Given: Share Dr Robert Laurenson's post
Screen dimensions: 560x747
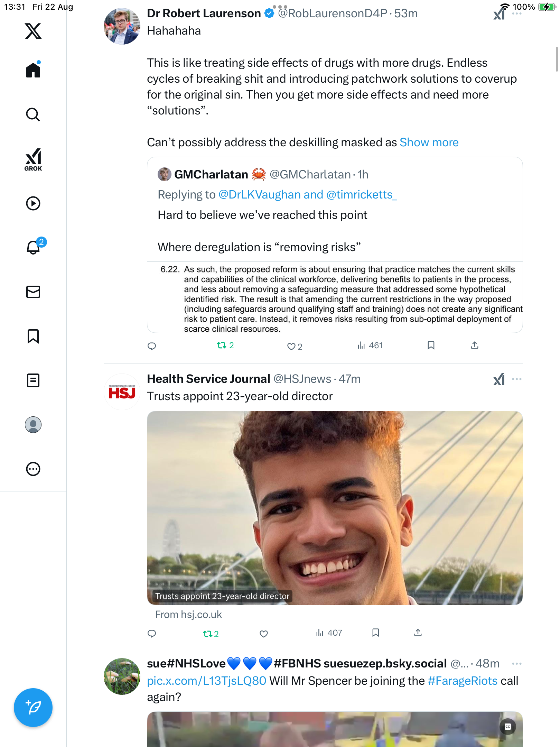Looking at the screenshot, I should (x=475, y=345).
